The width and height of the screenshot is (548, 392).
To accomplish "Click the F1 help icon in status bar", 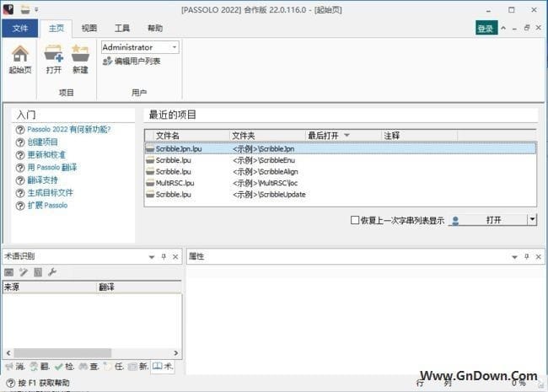I will (11, 383).
